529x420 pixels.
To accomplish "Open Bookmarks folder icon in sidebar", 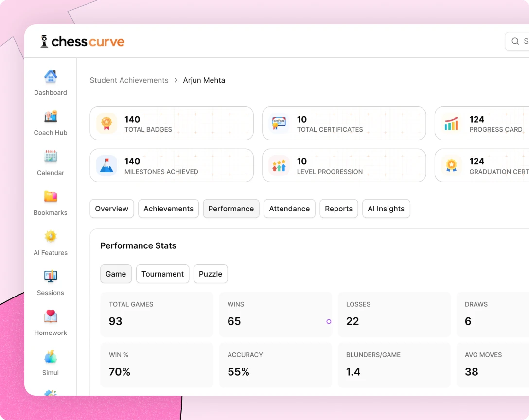I will coord(51,196).
